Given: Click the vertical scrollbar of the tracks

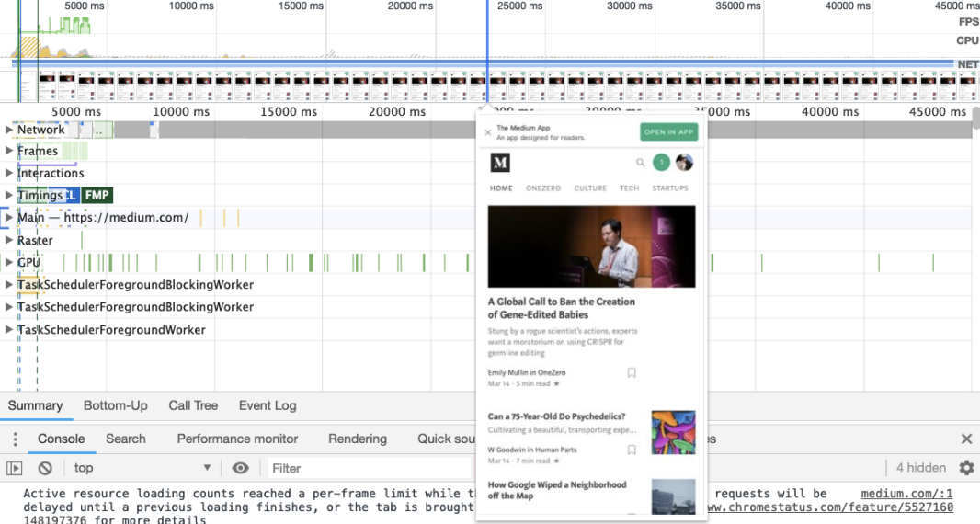Looking at the screenshot, I should (x=975, y=119).
